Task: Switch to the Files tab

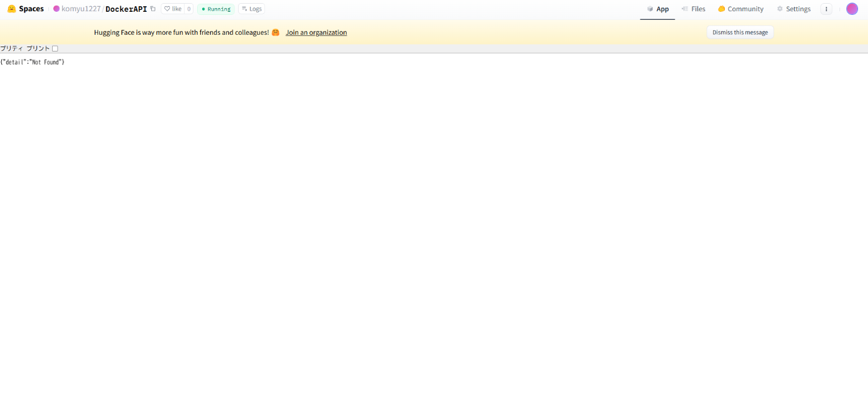Action: 693,9
